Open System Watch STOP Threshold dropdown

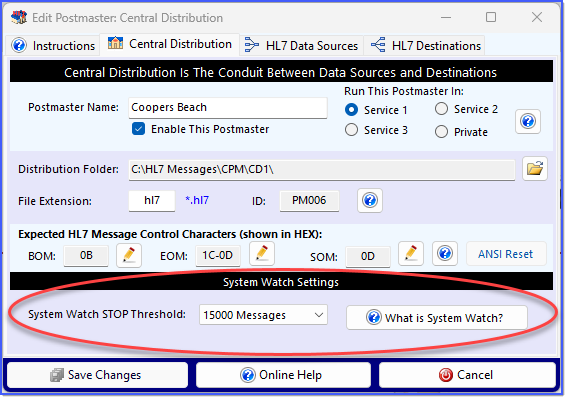pos(263,315)
